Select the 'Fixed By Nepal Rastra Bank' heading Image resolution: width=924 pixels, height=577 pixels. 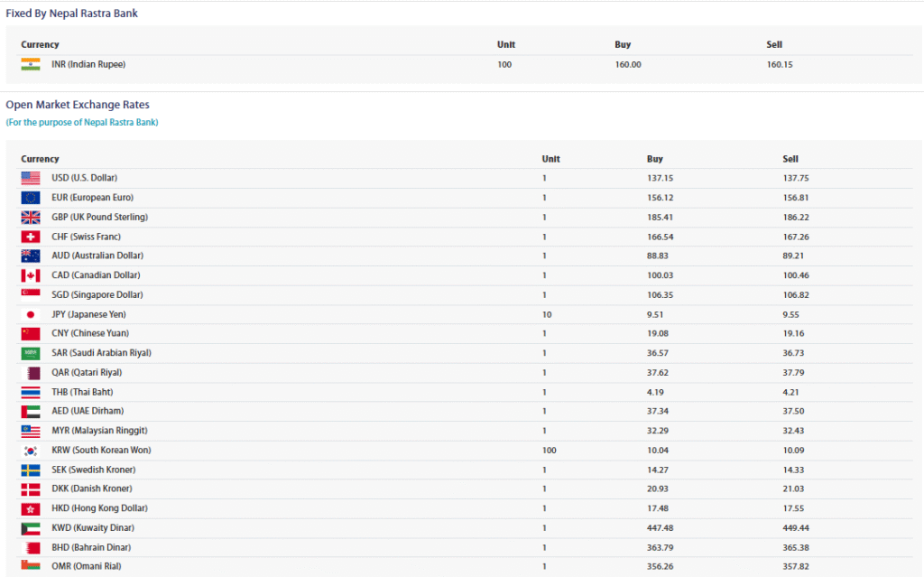click(71, 13)
